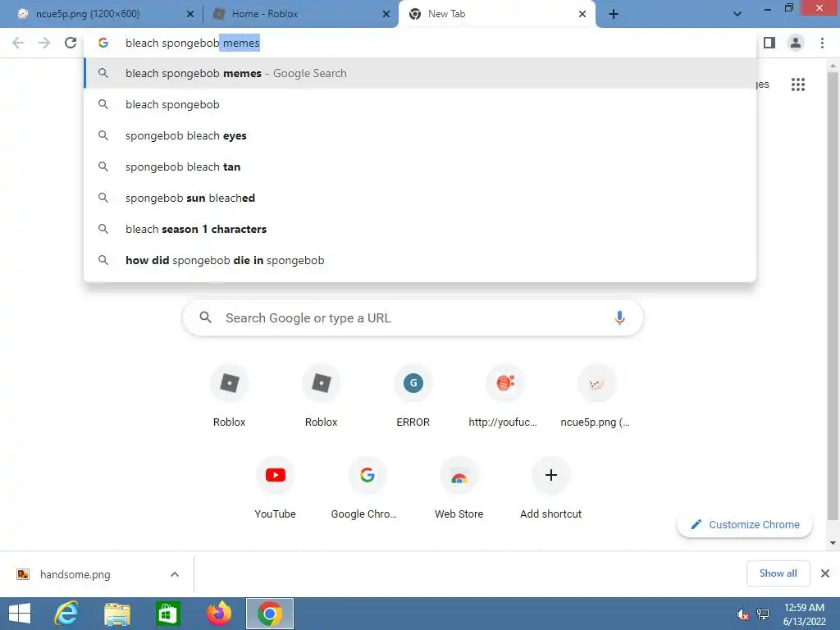Open Chrome's side panel icon
This screenshot has height=630, width=840.
pyautogui.click(x=769, y=43)
